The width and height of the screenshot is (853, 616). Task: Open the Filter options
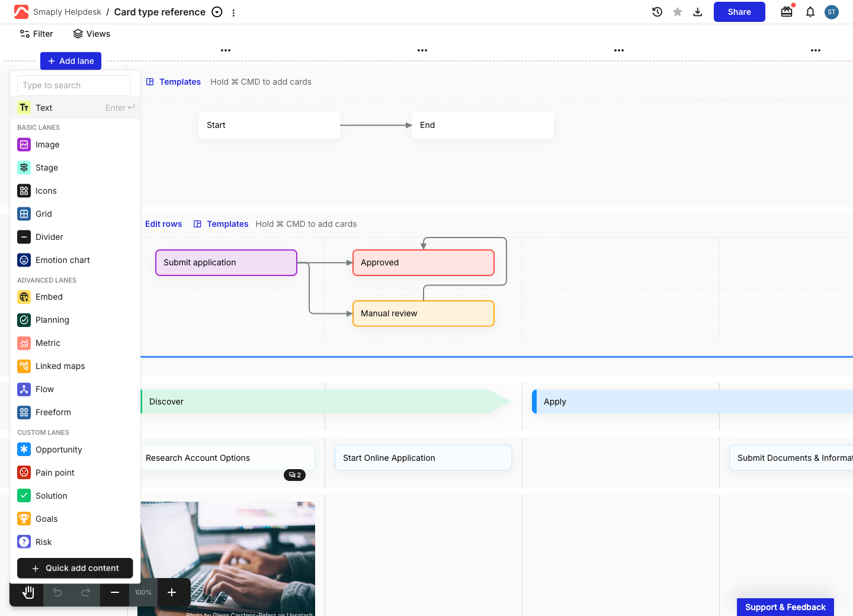click(37, 34)
